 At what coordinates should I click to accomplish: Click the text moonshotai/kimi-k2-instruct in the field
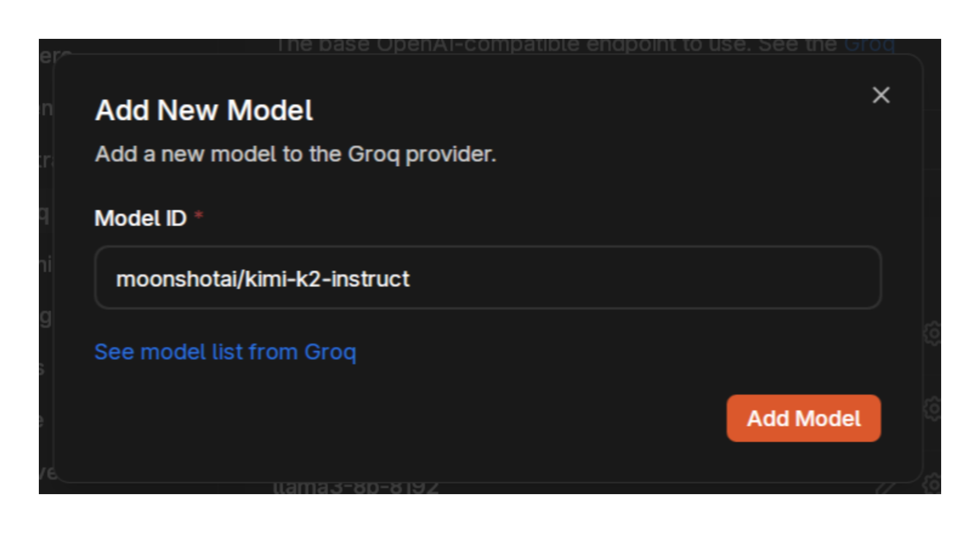[265, 279]
